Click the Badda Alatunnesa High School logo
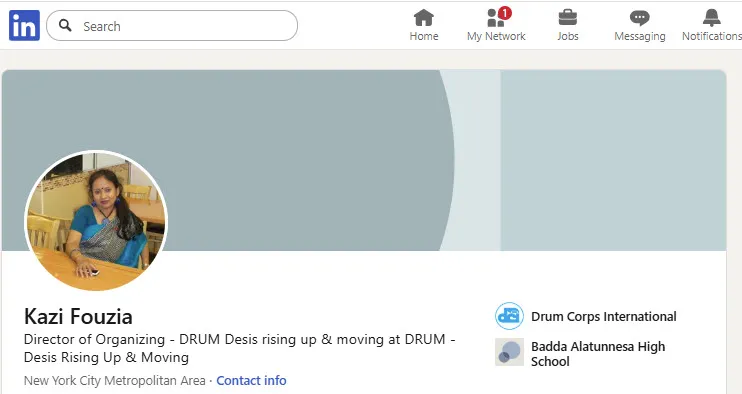Viewport: 742px width, 394px height. (x=509, y=352)
